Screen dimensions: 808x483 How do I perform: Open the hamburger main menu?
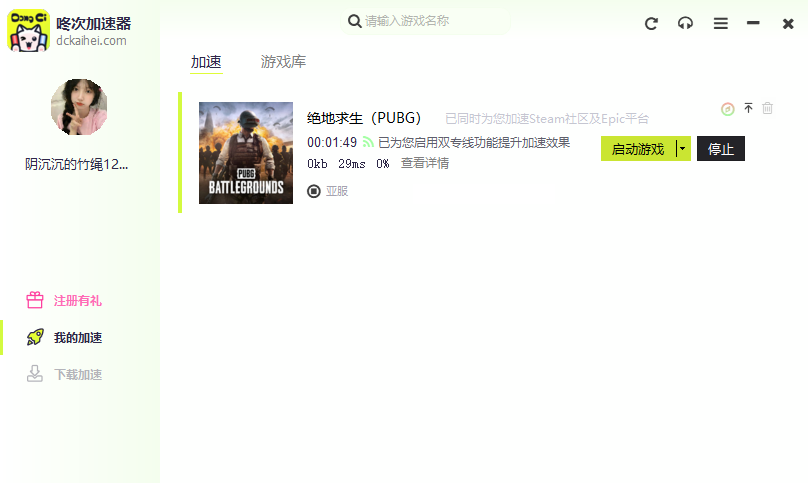coord(720,23)
